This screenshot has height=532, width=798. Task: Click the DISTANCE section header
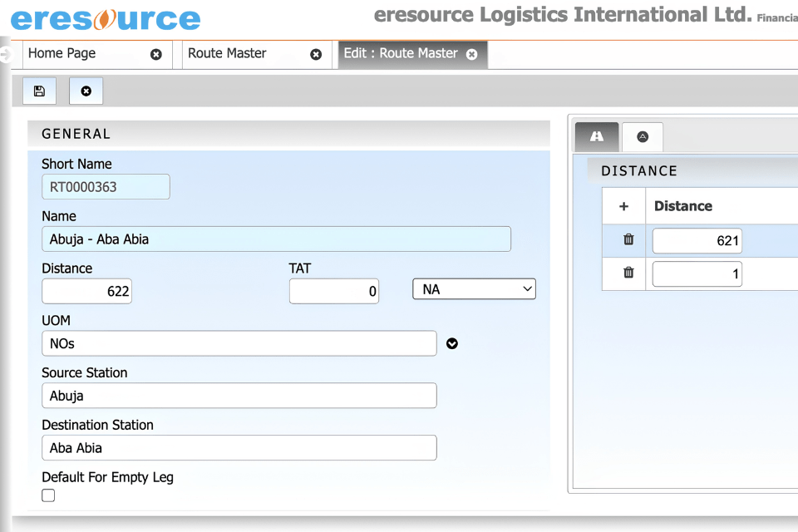639,171
